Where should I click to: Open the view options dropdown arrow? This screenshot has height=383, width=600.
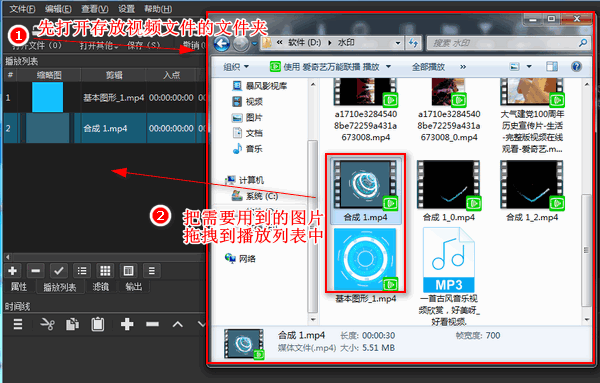click(529, 67)
